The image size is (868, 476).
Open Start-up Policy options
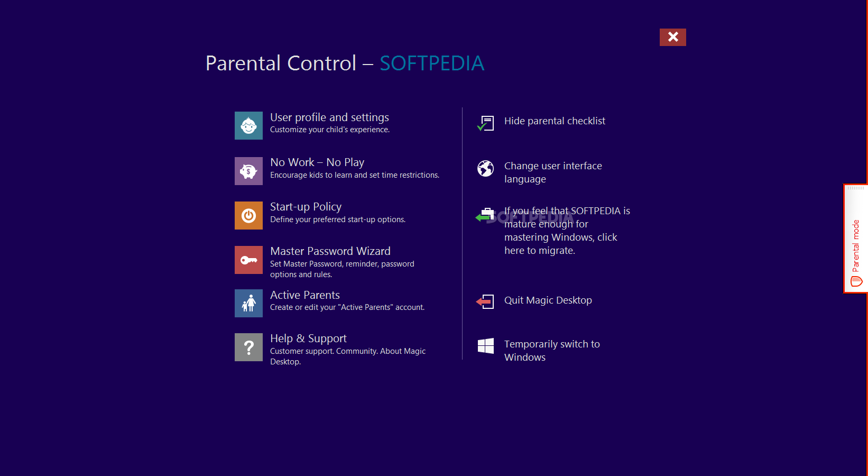pyautogui.click(x=306, y=207)
